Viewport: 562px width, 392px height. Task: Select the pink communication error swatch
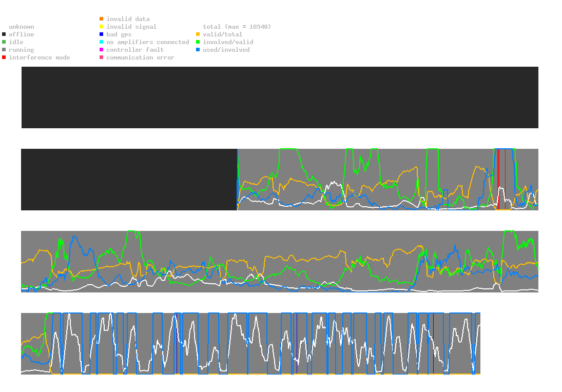tap(102, 57)
